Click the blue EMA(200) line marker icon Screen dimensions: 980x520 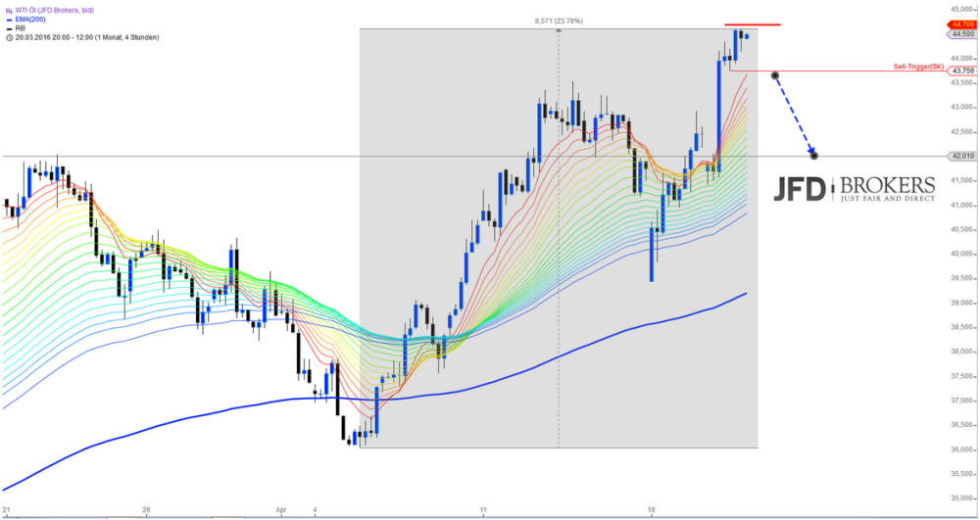[x=9, y=20]
